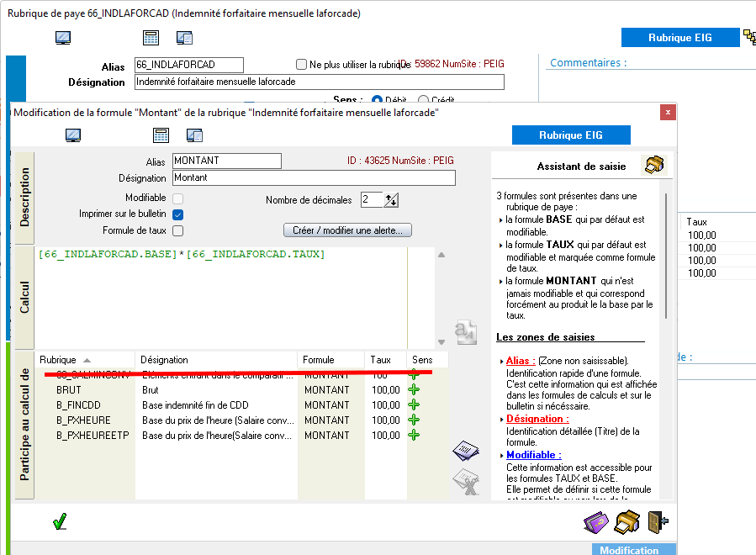Open the purple help book icon

click(595, 523)
